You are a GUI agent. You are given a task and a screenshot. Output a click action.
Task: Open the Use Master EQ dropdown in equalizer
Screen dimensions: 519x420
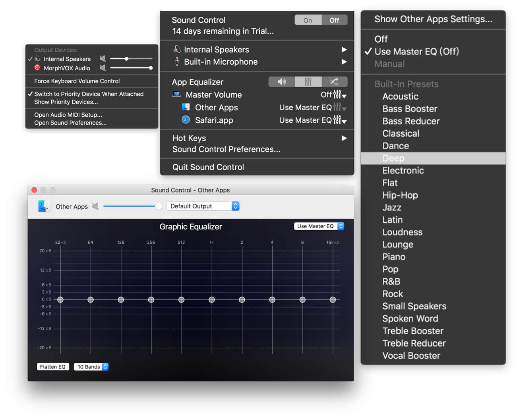coord(319,226)
